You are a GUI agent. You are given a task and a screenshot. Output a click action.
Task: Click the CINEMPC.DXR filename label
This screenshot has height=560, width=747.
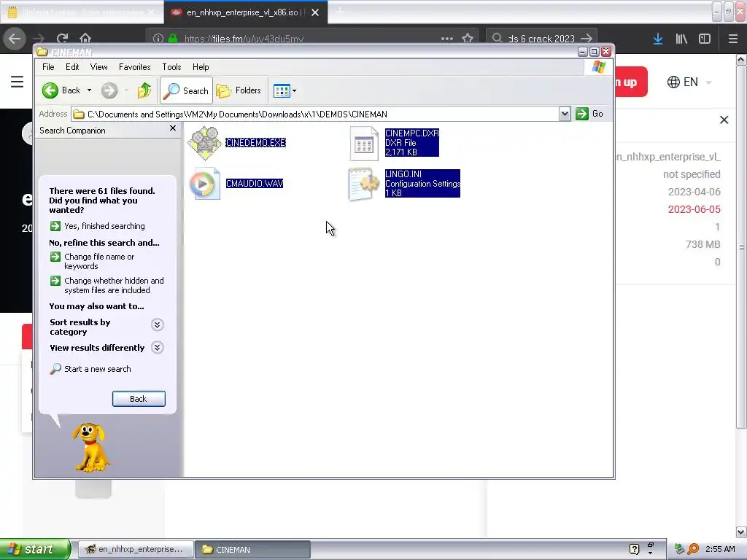coord(411,133)
